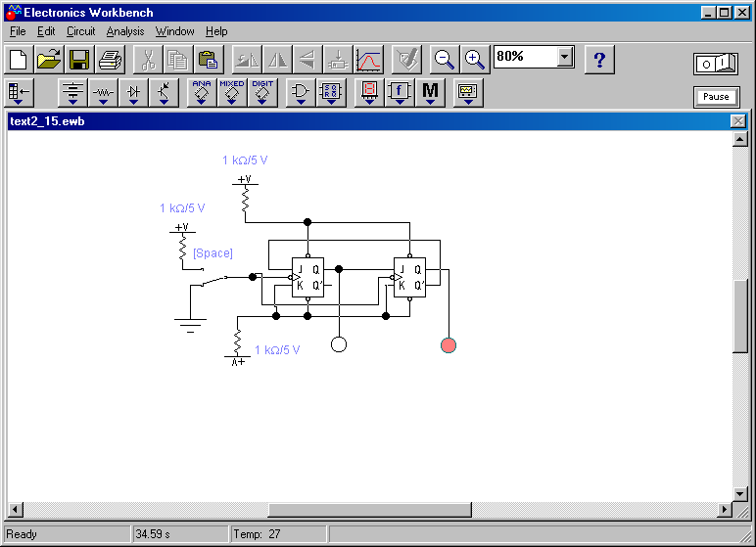The height and width of the screenshot is (547, 756).
Task: Select the red lit probe indicator
Action: coord(449,345)
